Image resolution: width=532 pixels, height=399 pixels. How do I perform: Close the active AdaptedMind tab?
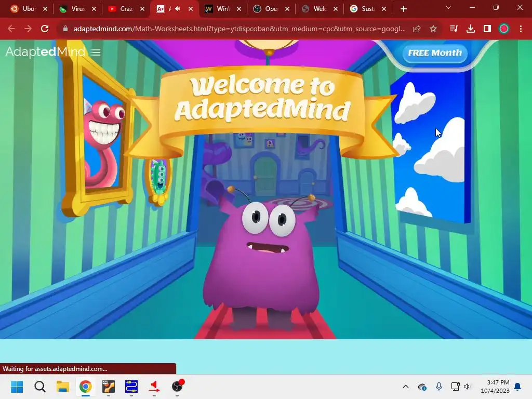point(191,9)
